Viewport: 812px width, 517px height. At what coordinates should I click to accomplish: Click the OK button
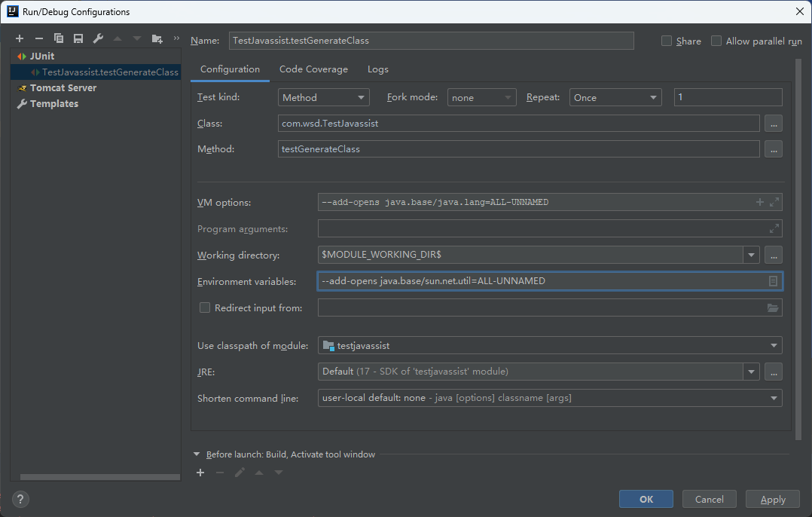pos(646,500)
